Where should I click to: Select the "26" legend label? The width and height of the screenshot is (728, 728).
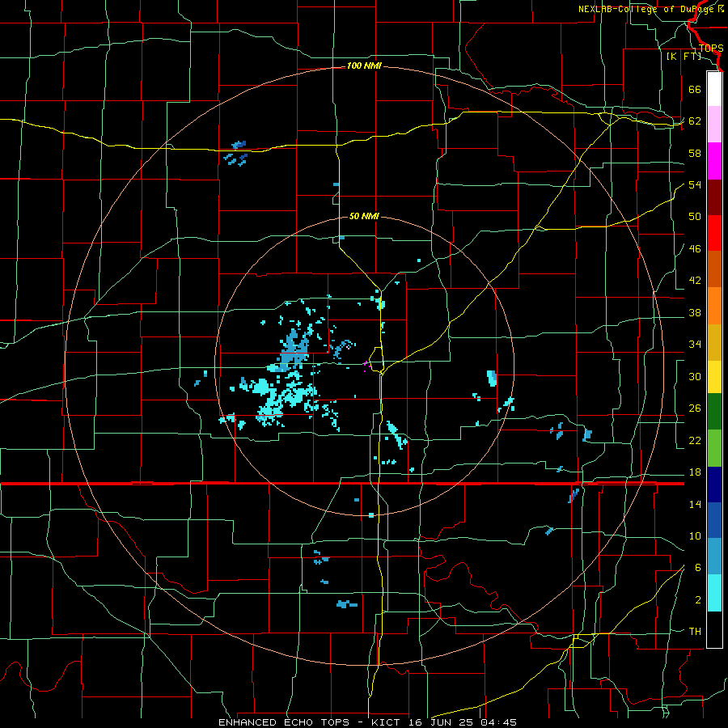(695, 408)
